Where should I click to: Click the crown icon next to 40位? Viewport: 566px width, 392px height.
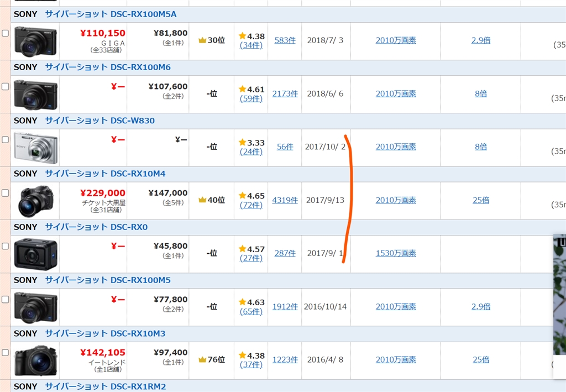(x=202, y=200)
